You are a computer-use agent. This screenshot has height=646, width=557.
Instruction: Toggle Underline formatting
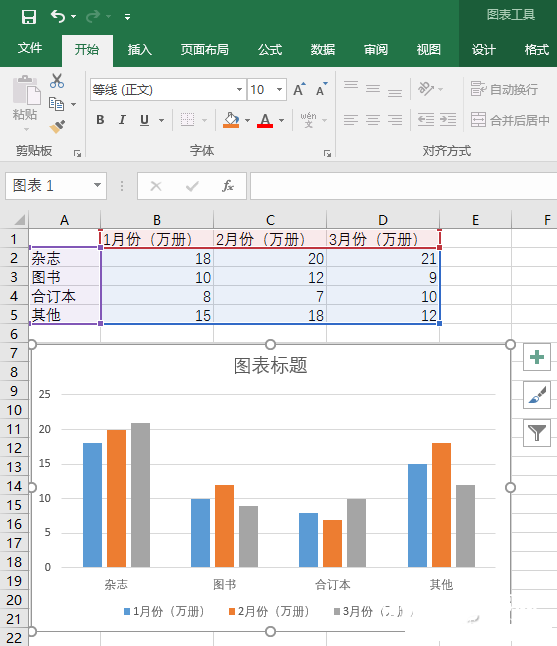pos(144,120)
